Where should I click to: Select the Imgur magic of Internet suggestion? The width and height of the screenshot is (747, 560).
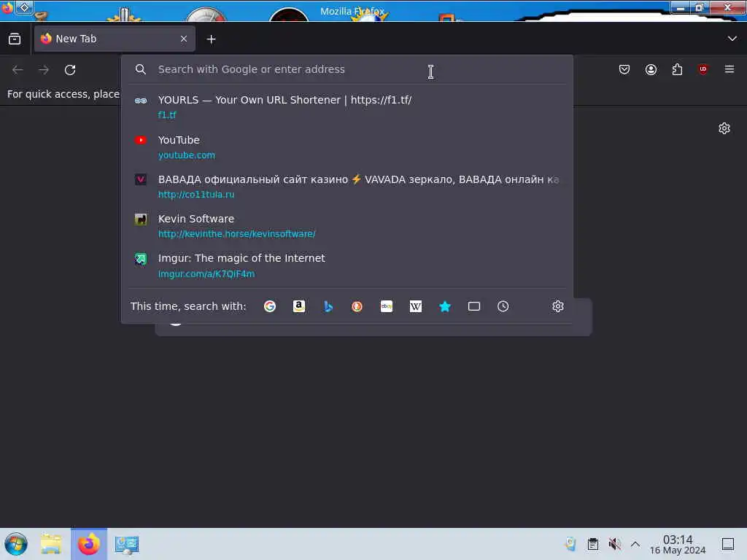pos(347,265)
